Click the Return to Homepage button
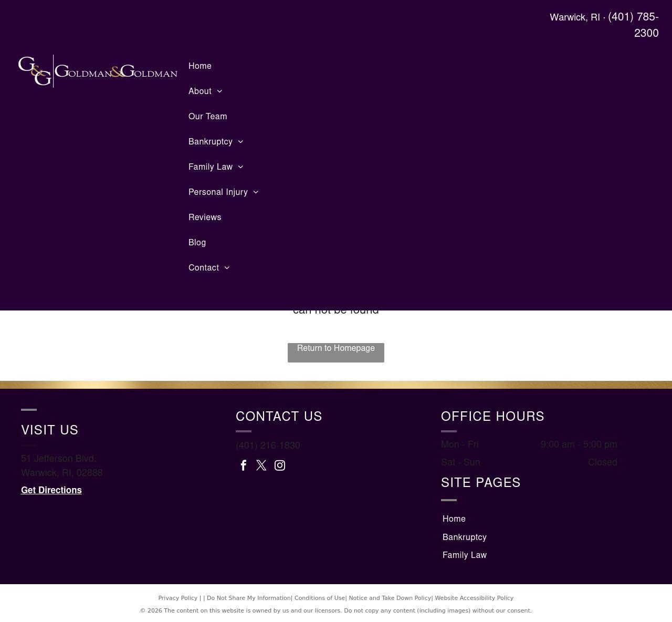The width and height of the screenshot is (672, 622). (x=336, y=353)
